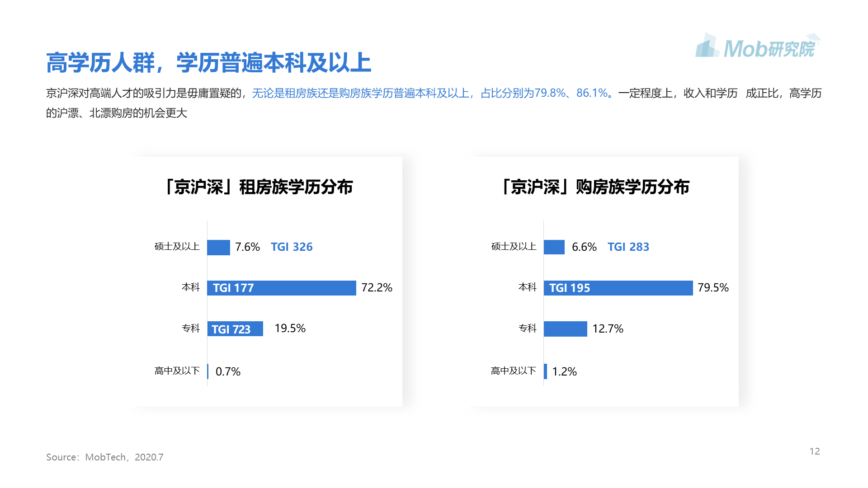
Task: Select the 租房族学历分布 chart title
Action: (258, 187)
